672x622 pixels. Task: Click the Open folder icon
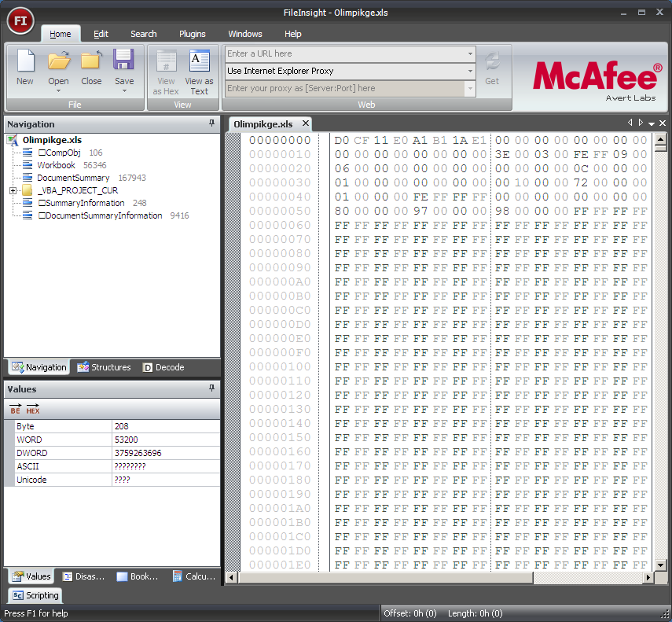(x=58, y=61)
